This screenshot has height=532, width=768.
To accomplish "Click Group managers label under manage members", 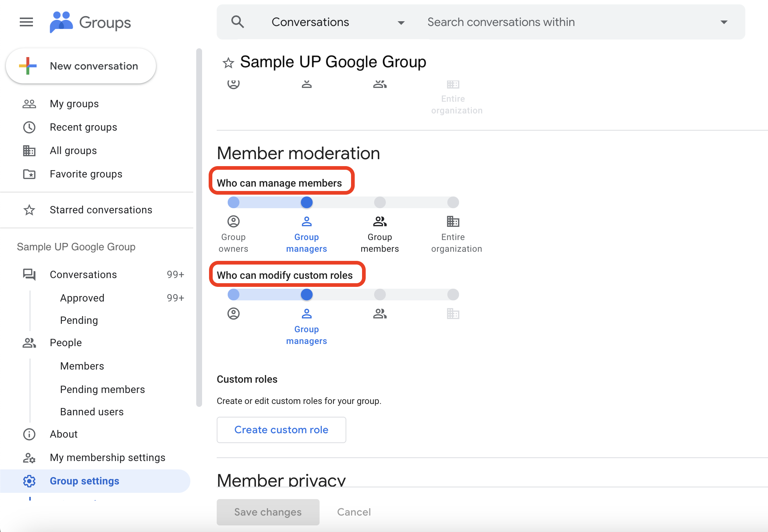I will point(307,243).
